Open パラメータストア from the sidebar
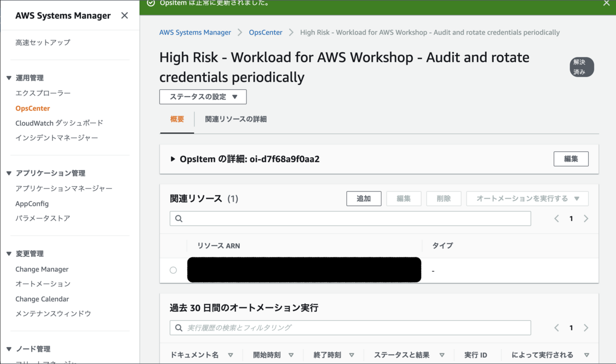 click(43, 219)
